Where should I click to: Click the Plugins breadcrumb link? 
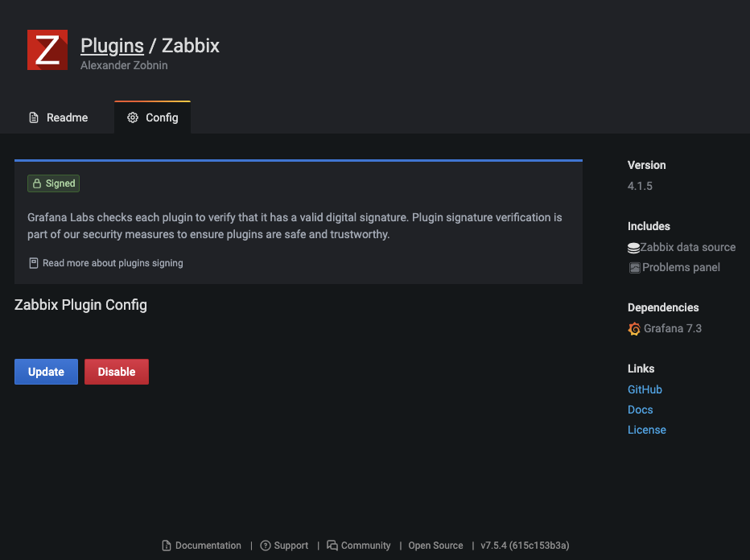pyautogui.click(x=112, y=45)
